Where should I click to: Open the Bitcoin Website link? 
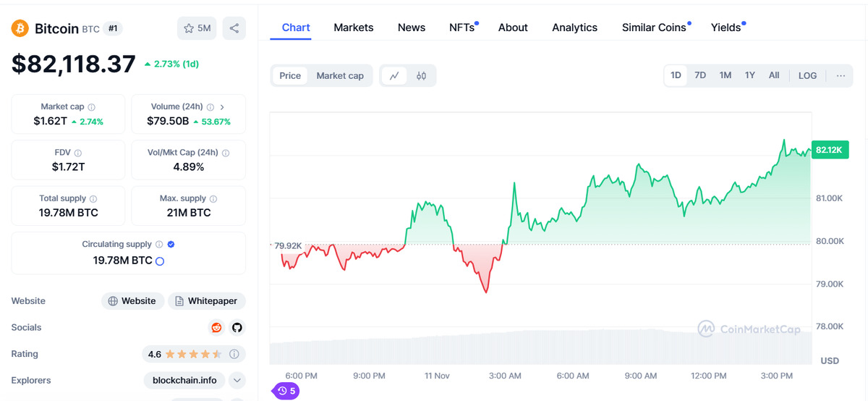pyautogui.click(x=132, y=301)
